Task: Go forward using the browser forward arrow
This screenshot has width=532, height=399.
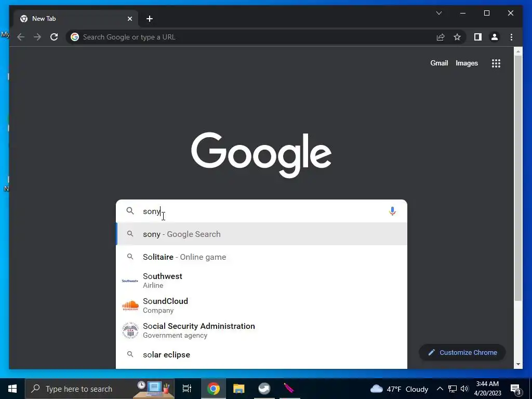Action: [x=37, y=37]
